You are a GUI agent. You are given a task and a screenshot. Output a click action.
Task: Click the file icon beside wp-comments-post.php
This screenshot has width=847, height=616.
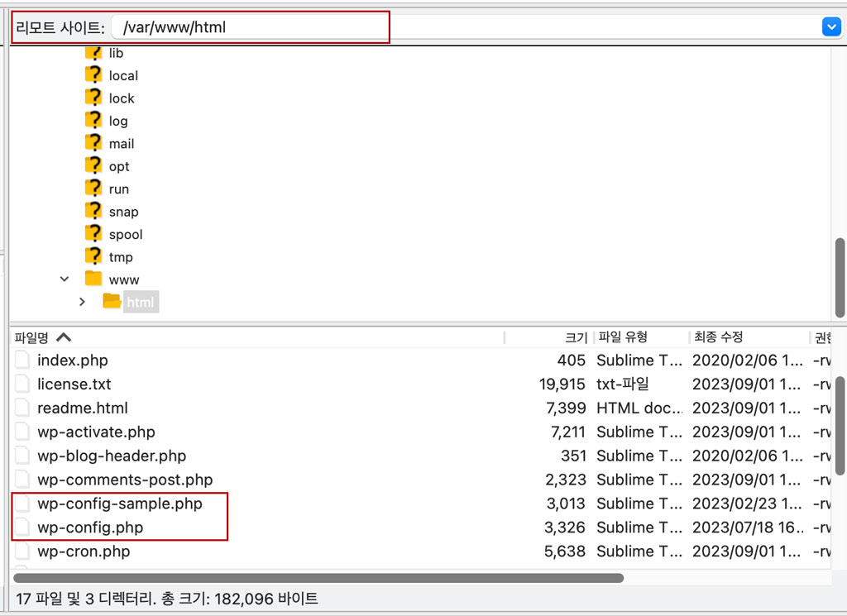[x=22, y=480]
